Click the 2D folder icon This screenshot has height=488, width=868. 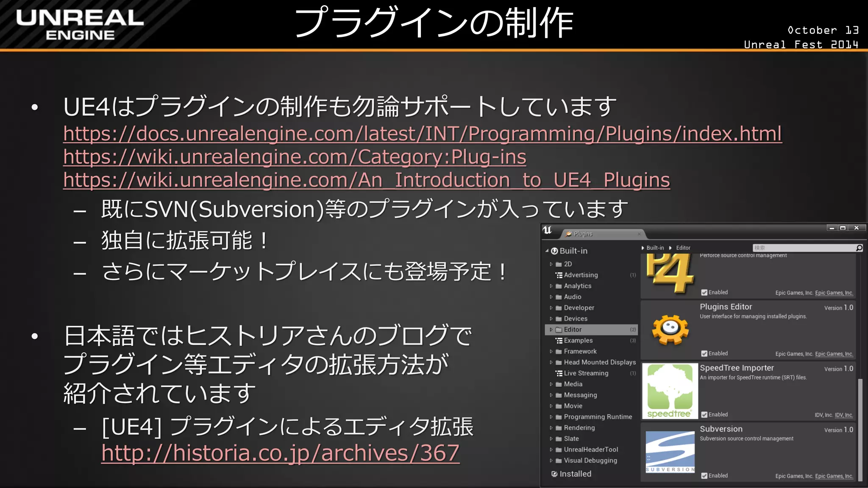click(x=559, y=264)
